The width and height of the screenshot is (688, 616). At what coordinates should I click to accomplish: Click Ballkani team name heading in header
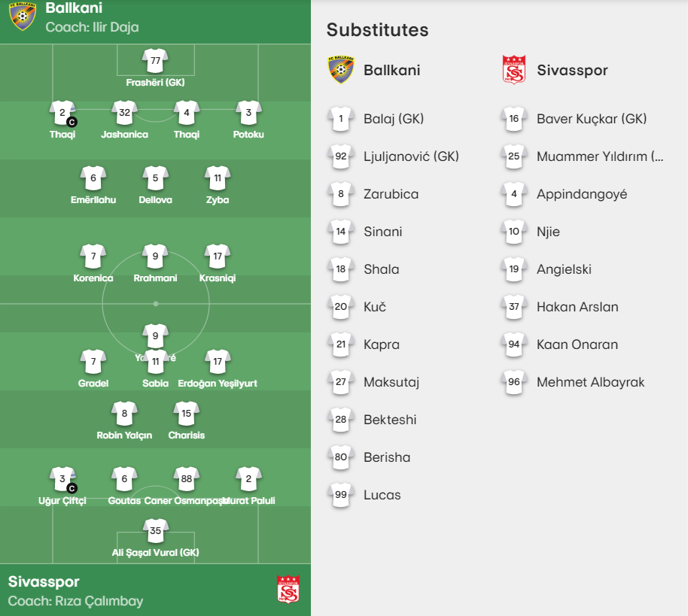[74, 8]
